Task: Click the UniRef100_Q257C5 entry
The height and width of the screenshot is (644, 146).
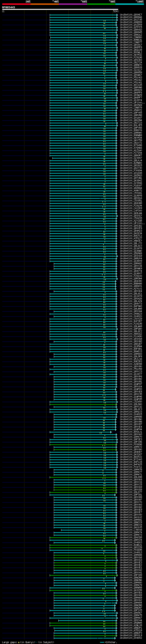Action: click(x=131, y=27)
